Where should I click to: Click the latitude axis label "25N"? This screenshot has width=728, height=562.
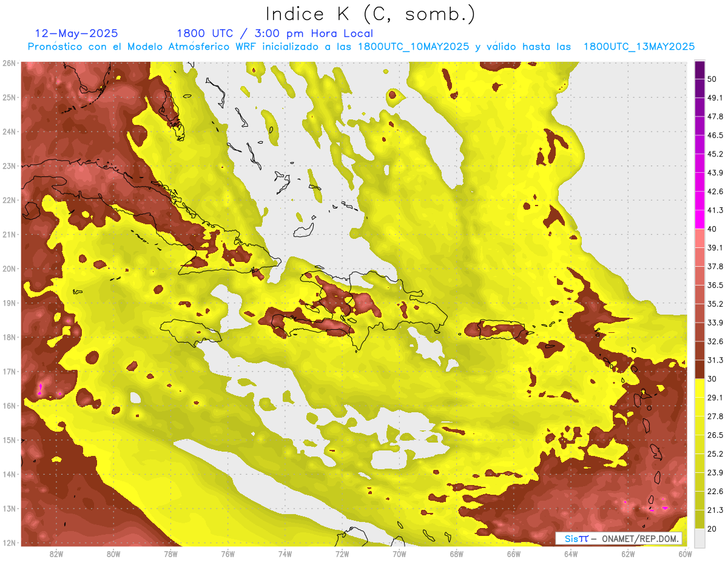9,98
